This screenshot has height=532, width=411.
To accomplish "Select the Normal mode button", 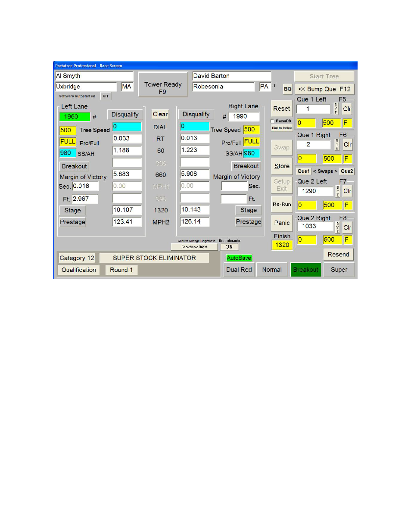I will (272, 270).
